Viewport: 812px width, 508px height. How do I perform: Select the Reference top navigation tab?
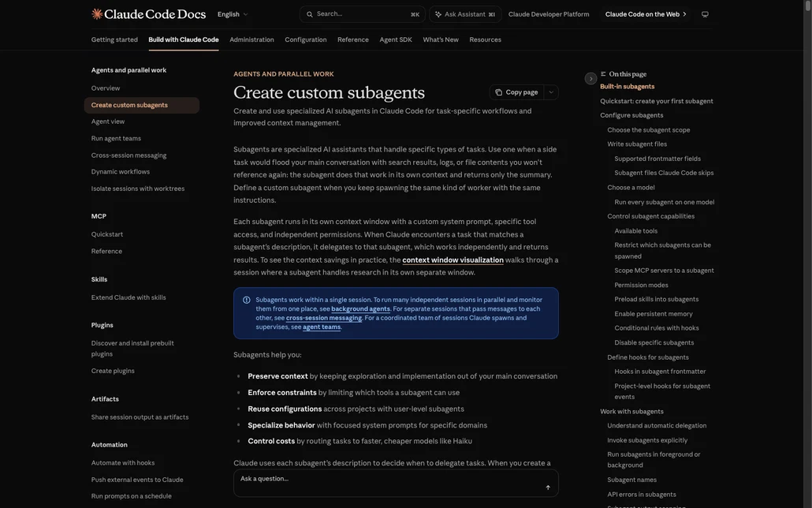tap(353, 39)
